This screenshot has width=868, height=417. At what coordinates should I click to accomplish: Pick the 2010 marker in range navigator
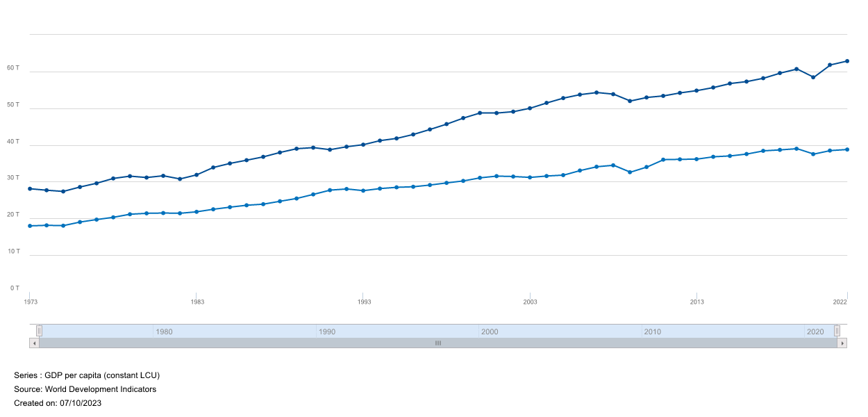(x=653, y=332)
